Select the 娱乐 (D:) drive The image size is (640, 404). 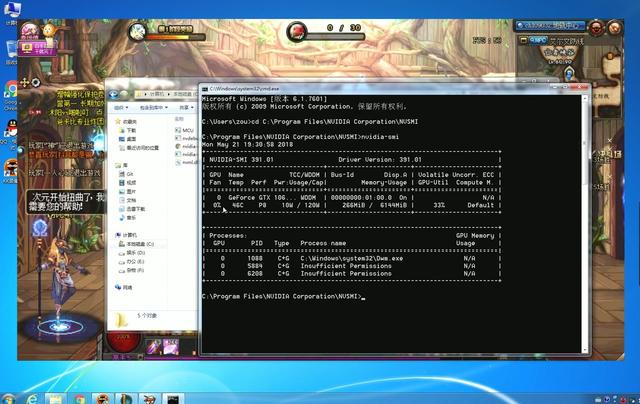(x=132, y=253)
